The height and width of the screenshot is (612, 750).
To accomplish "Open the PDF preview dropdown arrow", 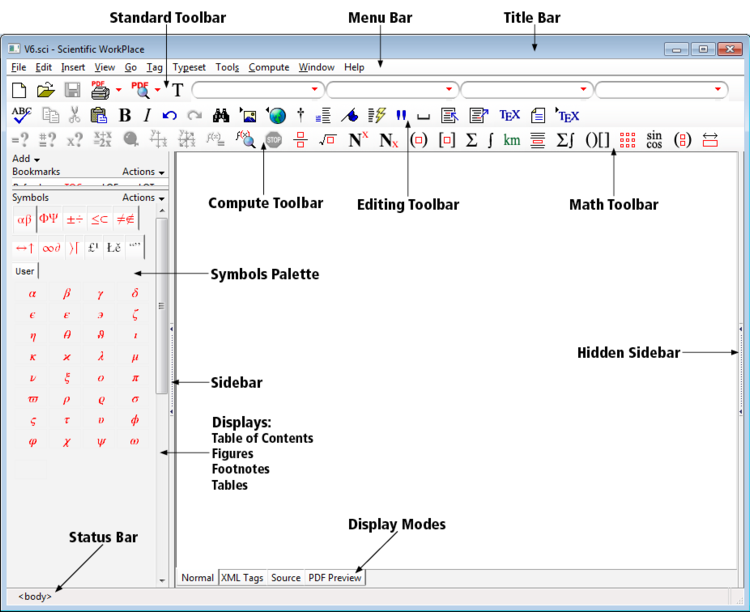I will pyautogui.click(x=157, y=89).
